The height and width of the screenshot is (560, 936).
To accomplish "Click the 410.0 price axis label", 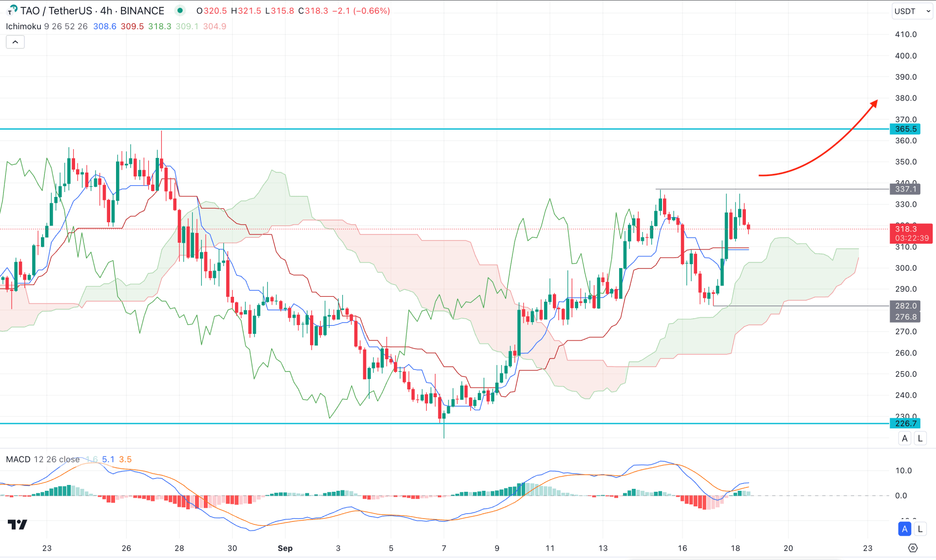I will [x=906, y=35].
